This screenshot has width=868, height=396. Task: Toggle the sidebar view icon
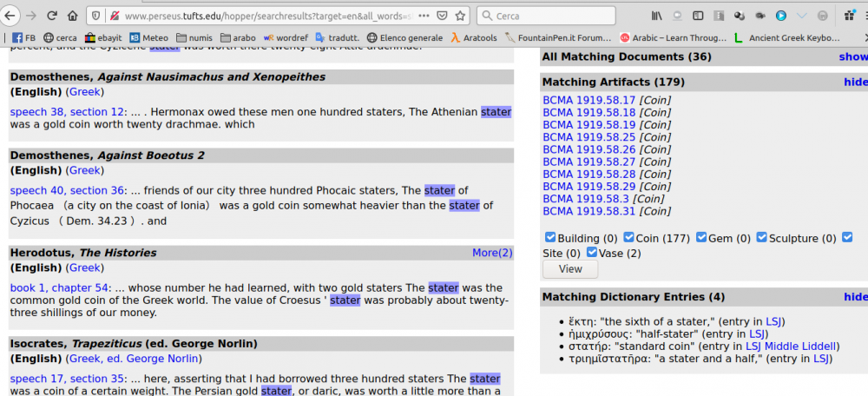pos(699,16)
